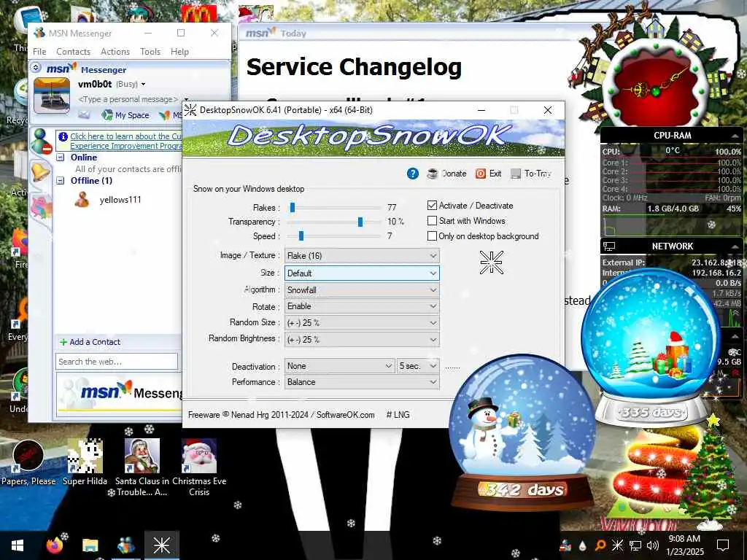Click the pink tab icon in Messenger sidebar
Screen dimensions: 747x560
[41, 206]
